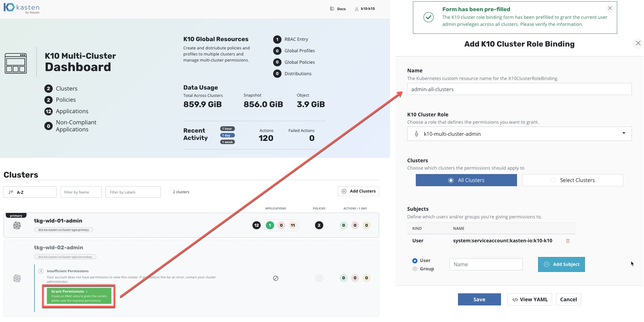Click the Add Clusters button

pos(358,191)
